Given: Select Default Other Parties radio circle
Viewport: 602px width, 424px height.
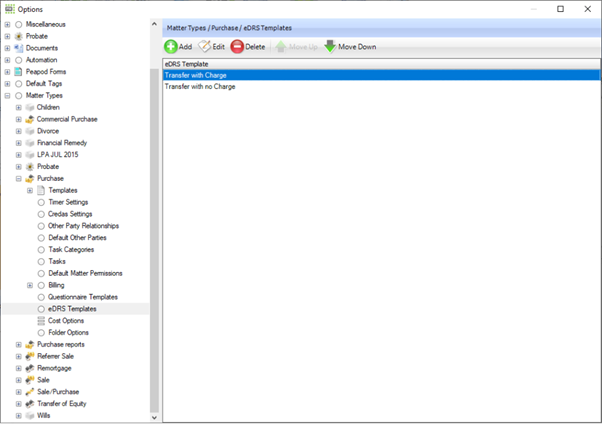Looking at the screenshot, I should pyautogui.click(x=41, y=238).
